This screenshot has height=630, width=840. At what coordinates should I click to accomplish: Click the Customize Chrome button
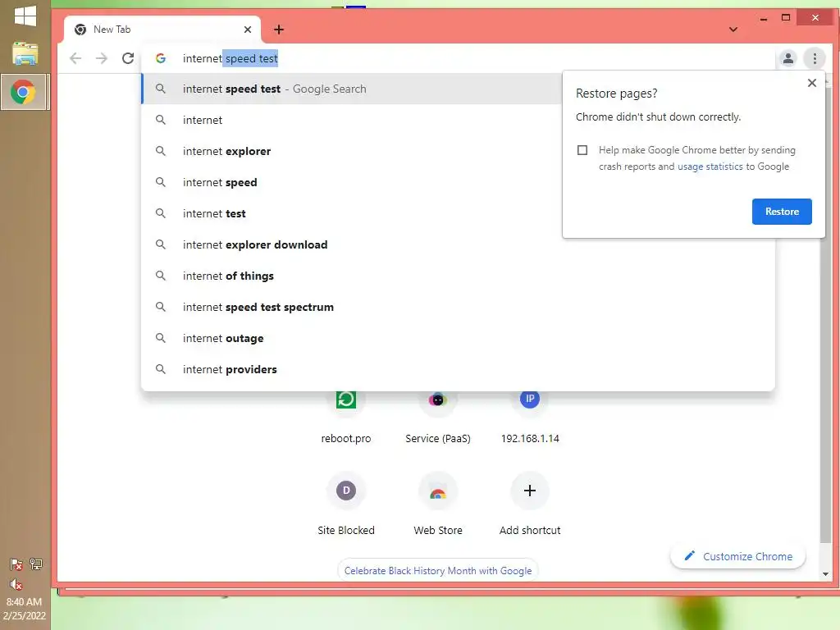point(737,556)
